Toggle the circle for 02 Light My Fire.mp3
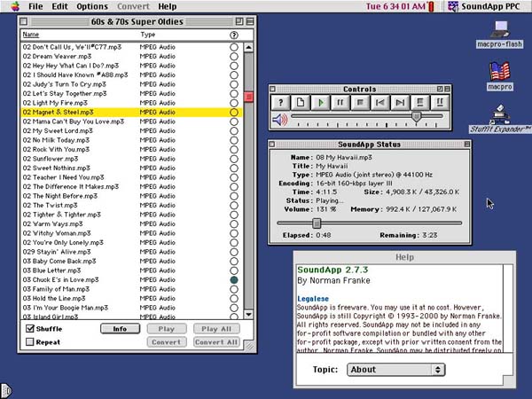Viewport: 532px width, 399px height. (234, 103)
